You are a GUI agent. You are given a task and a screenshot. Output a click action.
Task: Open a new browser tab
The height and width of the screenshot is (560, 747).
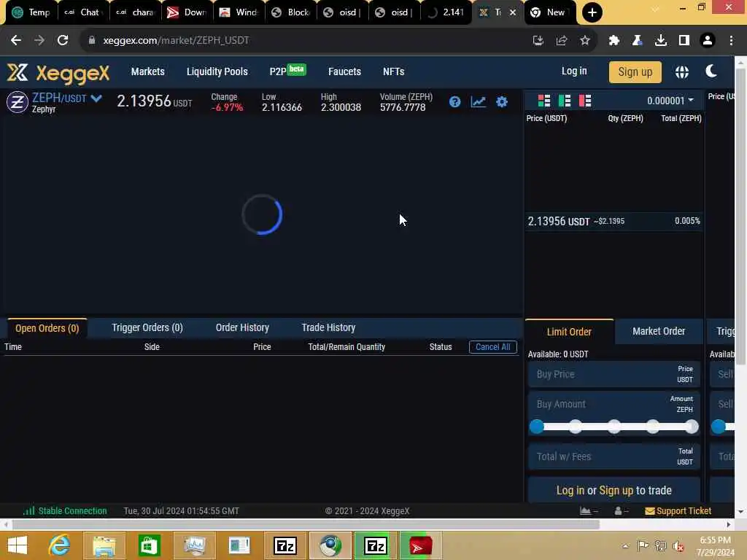tap(592, 12)
